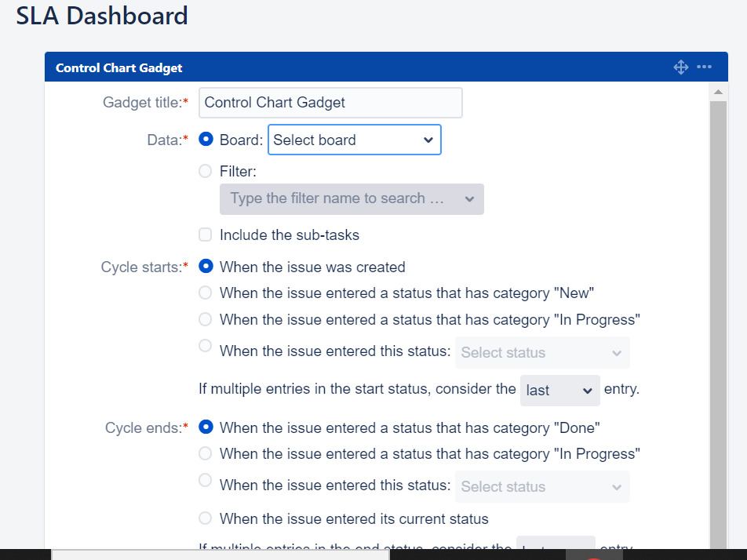The width and height of the screenshot is (747, 560).
Task: Select cycle end category "Done" option
Action: click(x=206, y=427)
